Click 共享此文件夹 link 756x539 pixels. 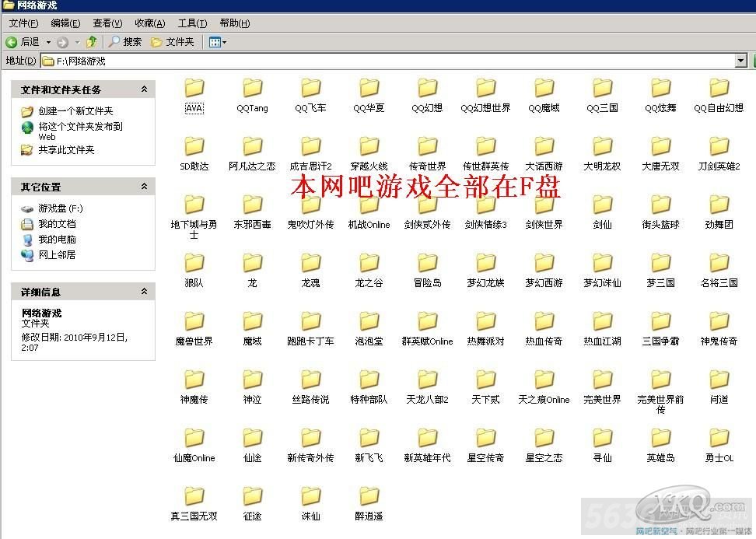click(58, 150)
